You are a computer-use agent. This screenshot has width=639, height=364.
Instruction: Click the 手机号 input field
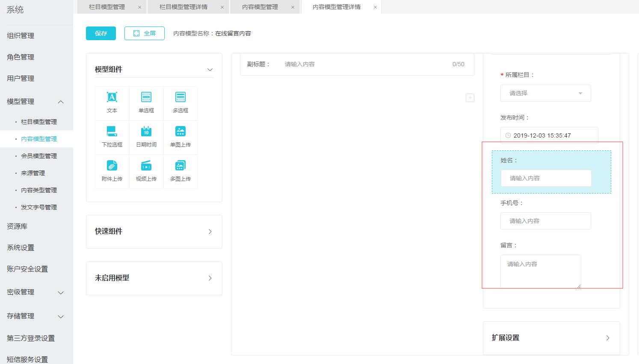pyautogui.click(x=545, y=221)
